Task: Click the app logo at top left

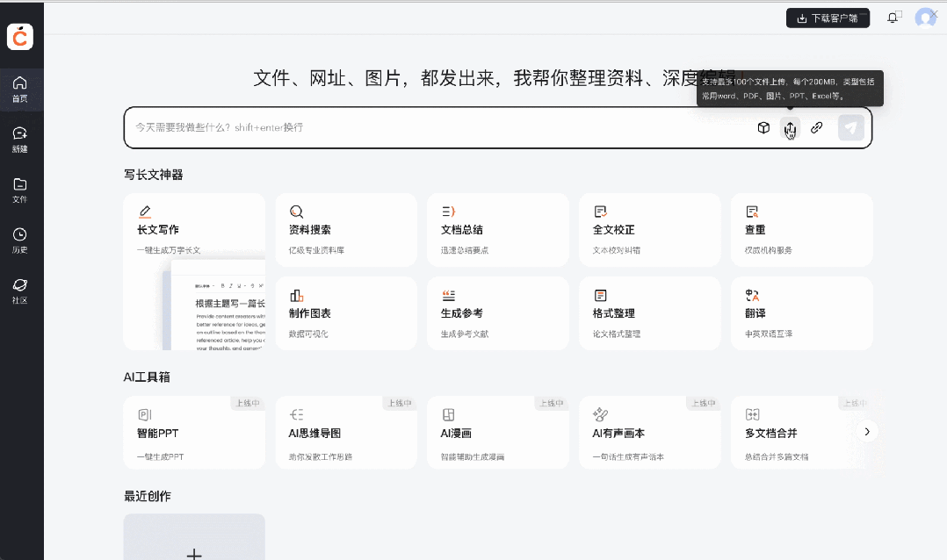Action: click(20, 37)
